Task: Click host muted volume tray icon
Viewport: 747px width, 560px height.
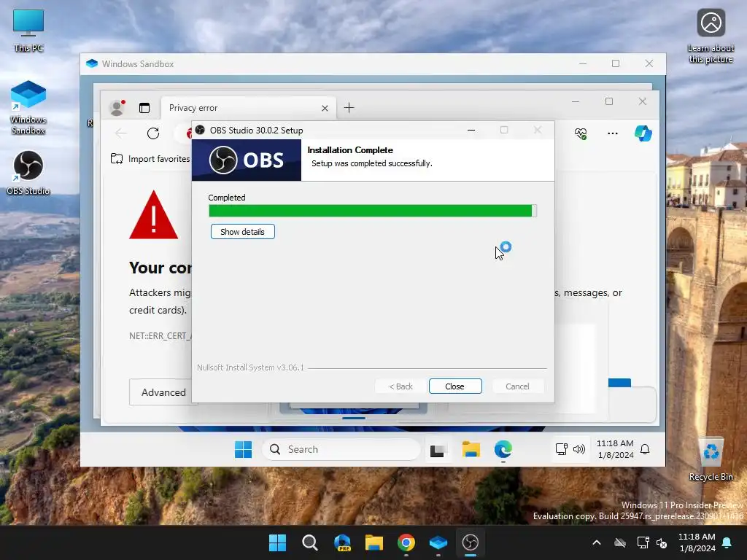Action: click(662, 542)
